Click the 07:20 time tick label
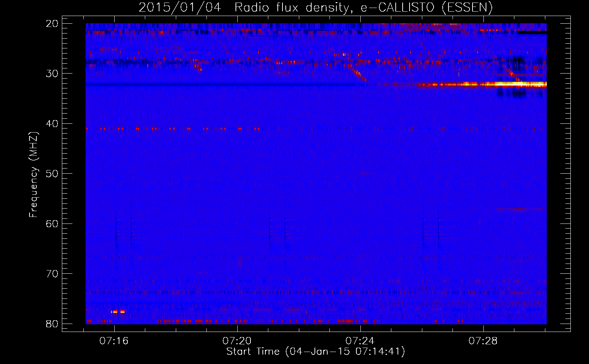This screenshot has height=364, width=589. (237, 341)
